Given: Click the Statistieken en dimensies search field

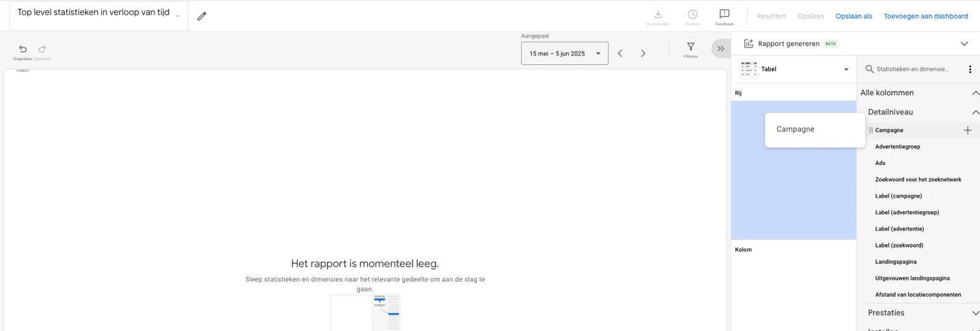Looking at the screenshot, I should (914, 69).
